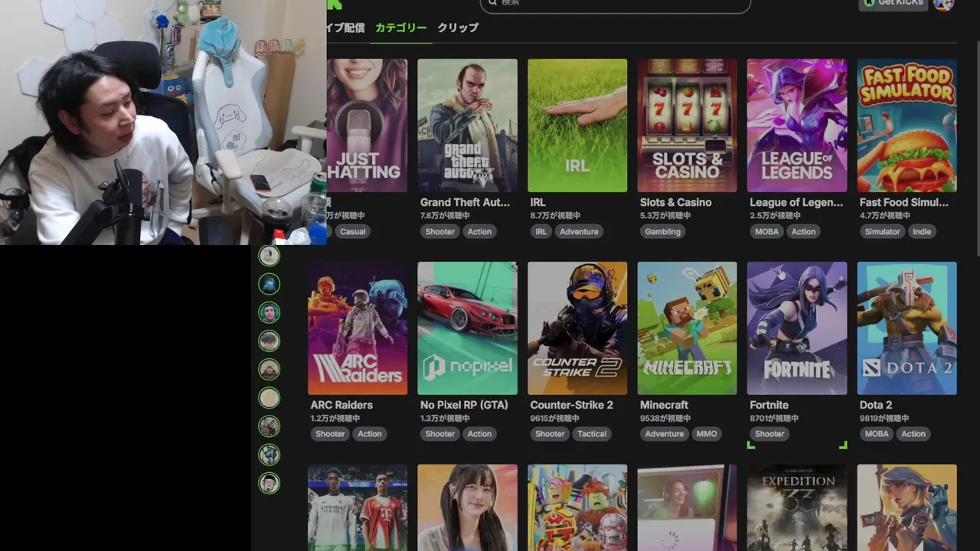Click the Fortnite title link
The width and height of the screenshot is (980, 551).
(x=769, y=405)
